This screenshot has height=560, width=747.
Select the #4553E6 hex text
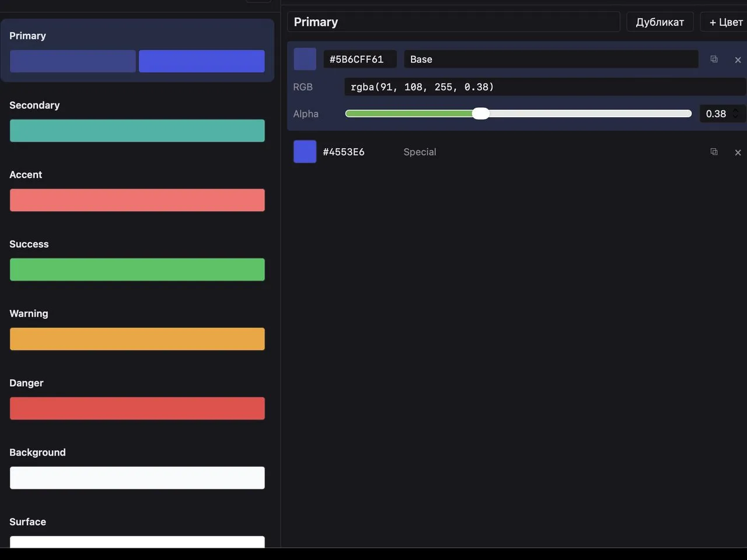[344, 152]
